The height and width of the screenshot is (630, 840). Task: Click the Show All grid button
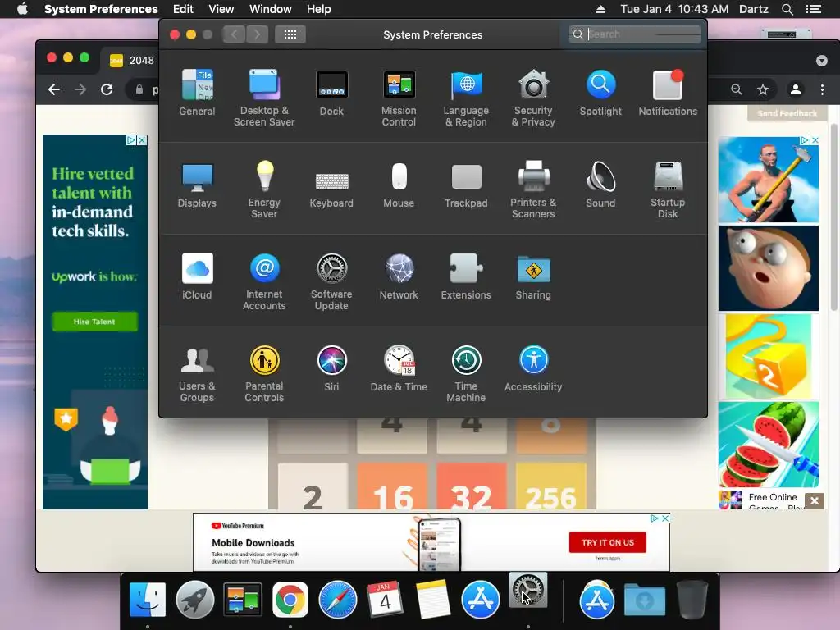tap(290, 34)
